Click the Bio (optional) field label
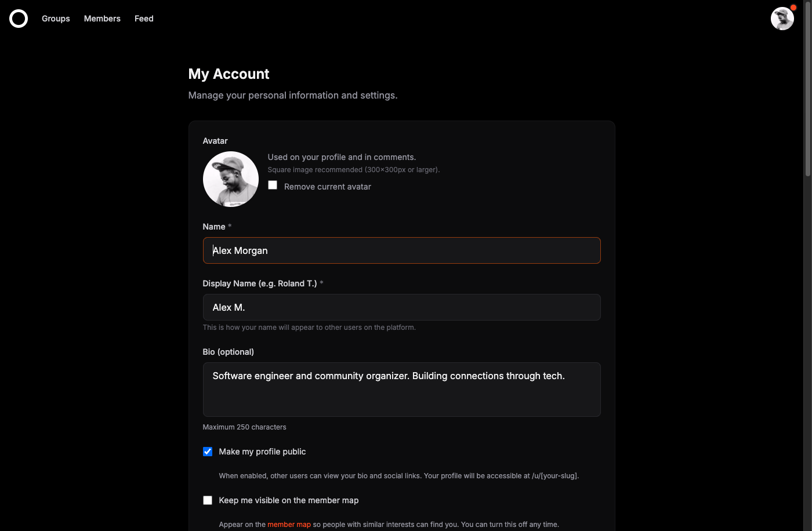 pyautogui.click(x=228, y=352)
